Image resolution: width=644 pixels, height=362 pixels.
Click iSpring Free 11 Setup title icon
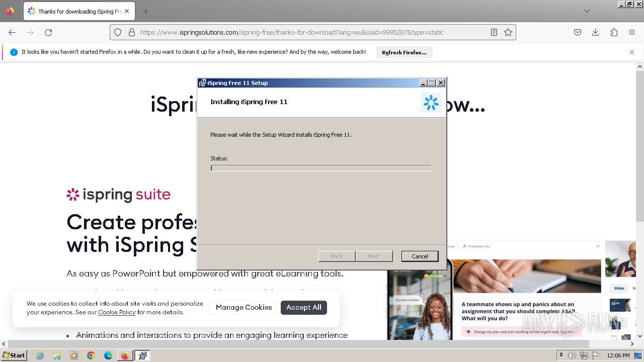(x=202, y=83)
